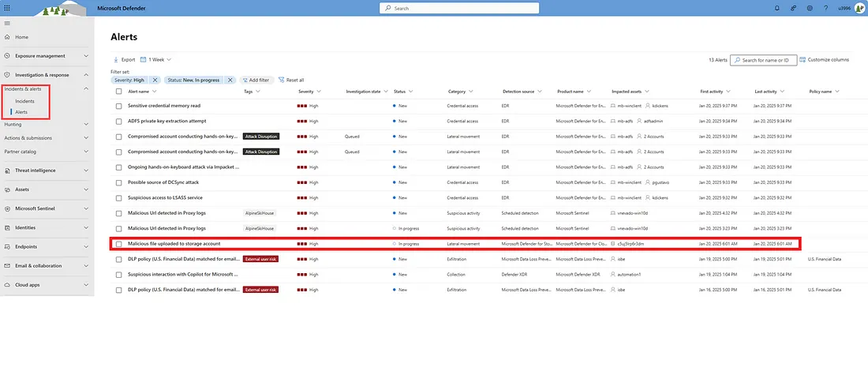
Task: Open the user account avatar
Action: point(859,9)
